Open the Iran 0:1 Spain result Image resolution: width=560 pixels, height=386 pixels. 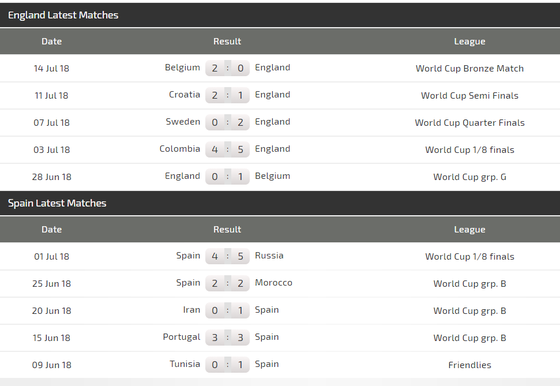[227, 310]
